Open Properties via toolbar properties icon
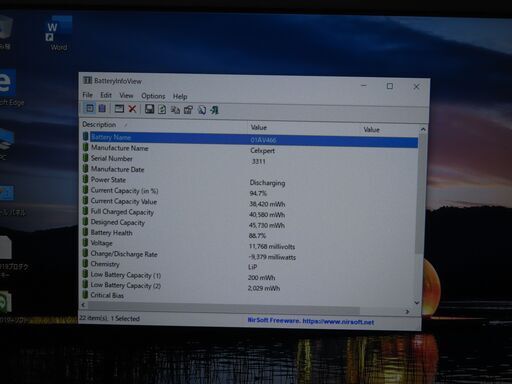The width and height of the screenshot is (512, 384). click(188, 110)
